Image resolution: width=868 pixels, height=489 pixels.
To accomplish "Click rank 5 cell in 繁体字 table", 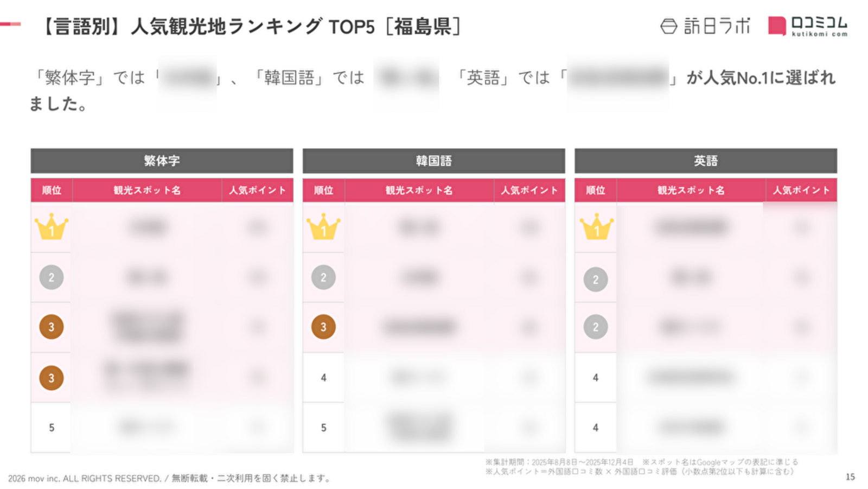I will coord(52,428).
